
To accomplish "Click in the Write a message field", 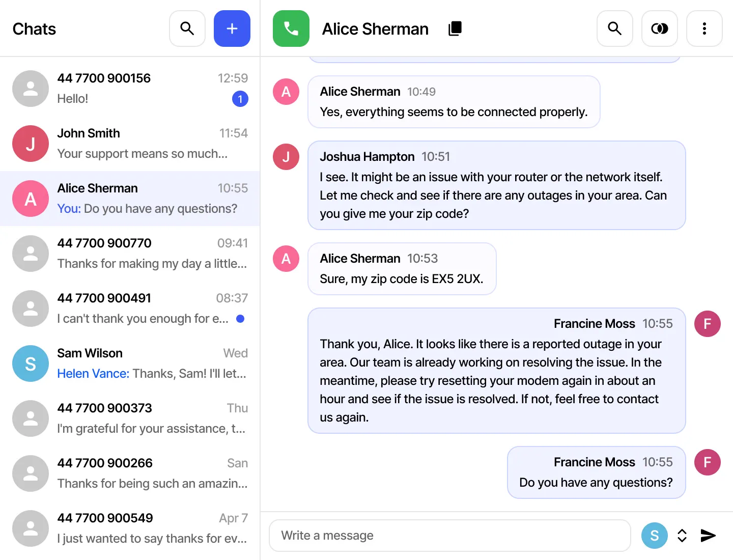I will click(x=450, y=536).
